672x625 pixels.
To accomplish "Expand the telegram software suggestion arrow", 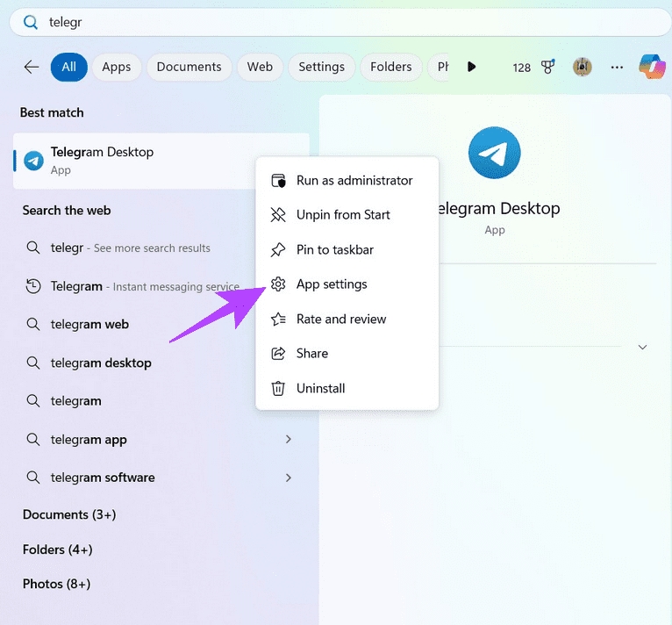I will point(289,478).
